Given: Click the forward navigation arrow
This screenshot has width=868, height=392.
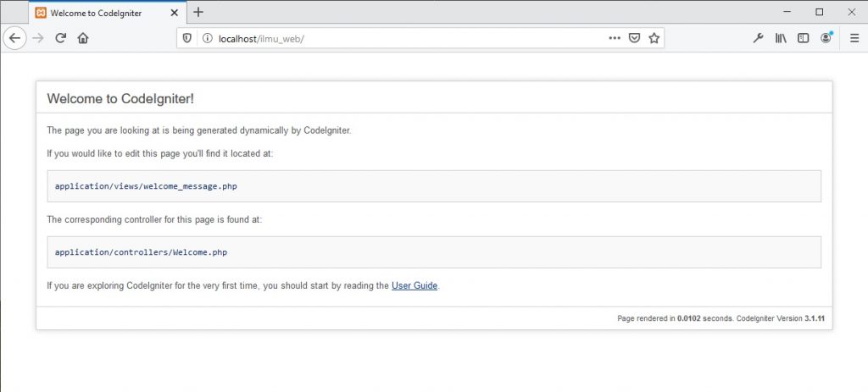Looking at the screenshot, I should click(37, 38).
